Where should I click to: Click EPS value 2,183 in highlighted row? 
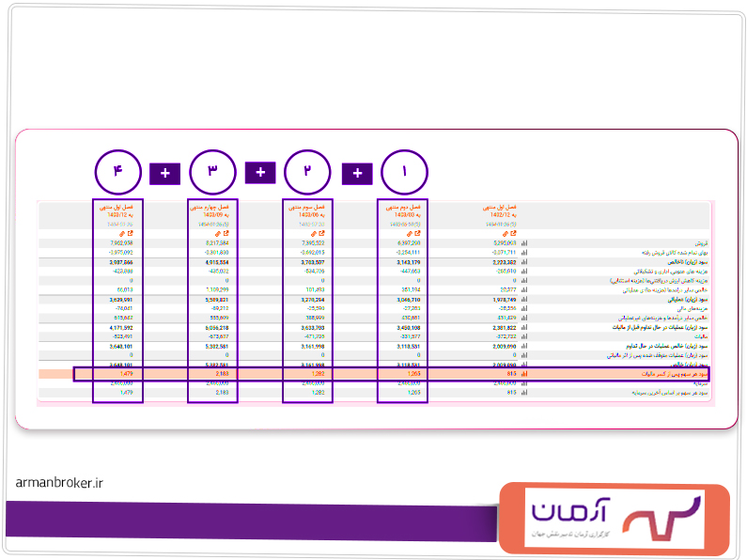[223, 374]
